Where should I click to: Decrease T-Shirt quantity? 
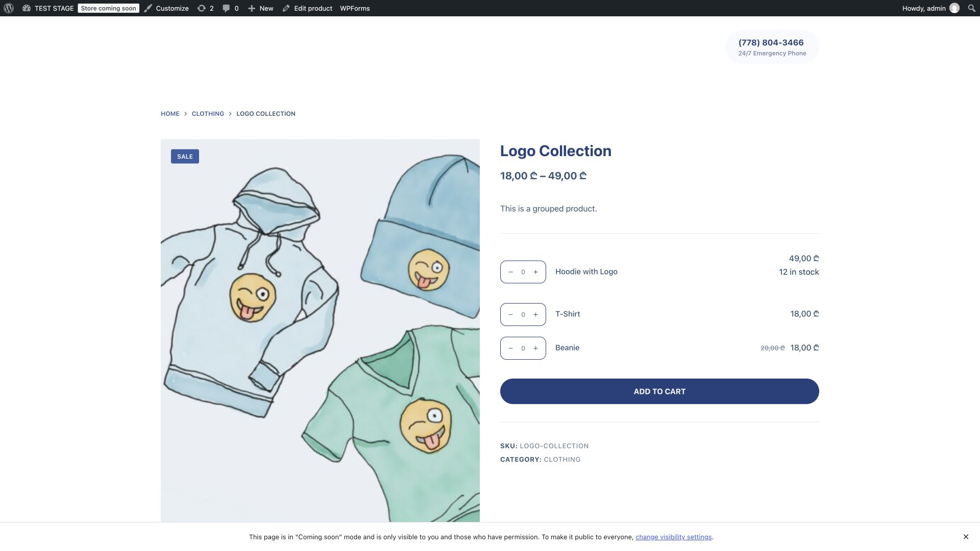pos(510,314)
